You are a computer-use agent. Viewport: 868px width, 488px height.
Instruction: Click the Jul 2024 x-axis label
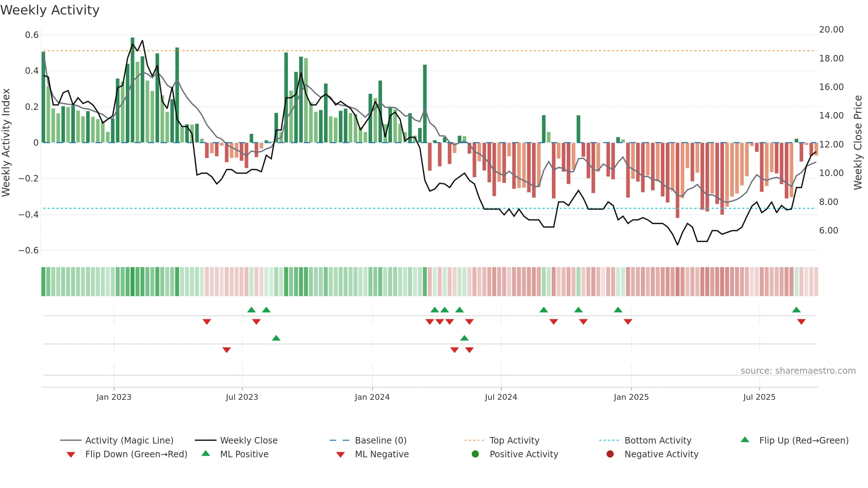[501, 397]
